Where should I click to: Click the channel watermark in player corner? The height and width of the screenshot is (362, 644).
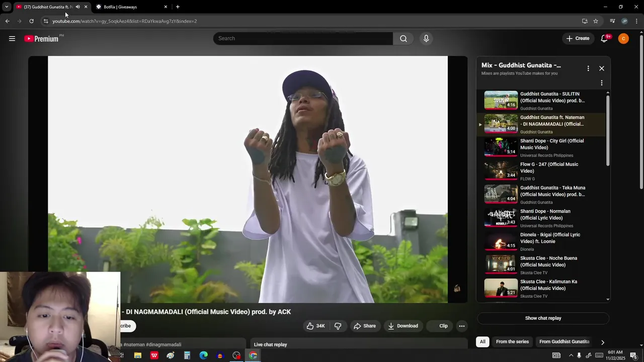(x=457, y=289)
